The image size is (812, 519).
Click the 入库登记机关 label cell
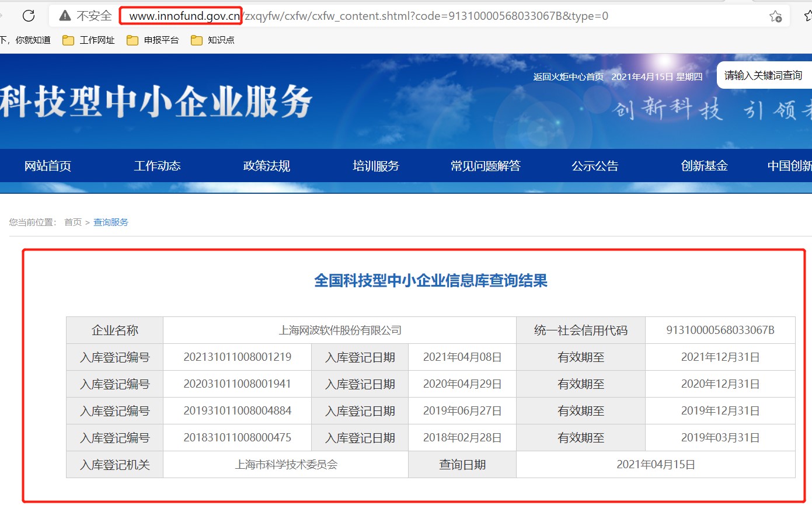click(115, 465)
